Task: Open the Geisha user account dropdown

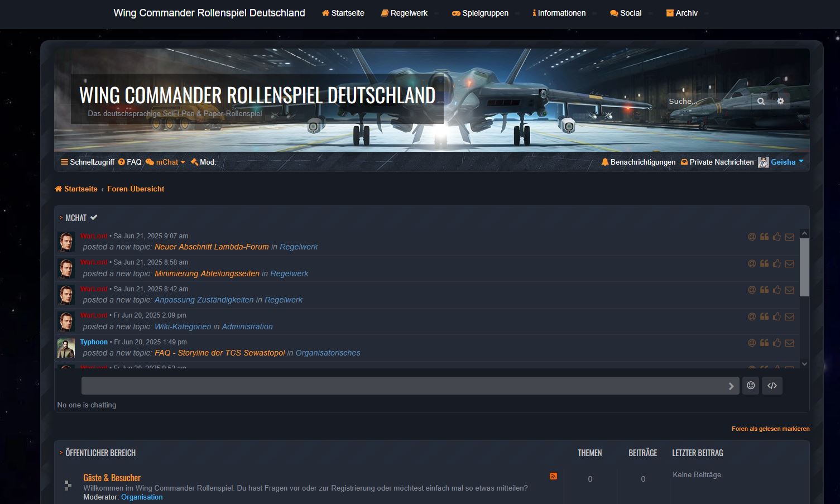Action: tap(783, 162)
